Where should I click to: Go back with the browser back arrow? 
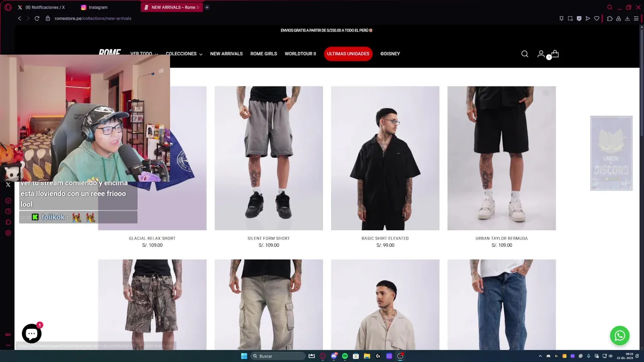(19, 18)
